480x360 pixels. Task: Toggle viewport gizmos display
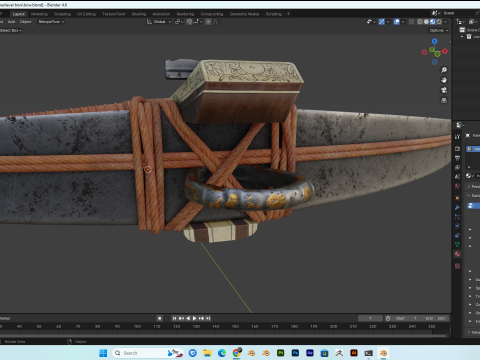(x=382, y=22)
